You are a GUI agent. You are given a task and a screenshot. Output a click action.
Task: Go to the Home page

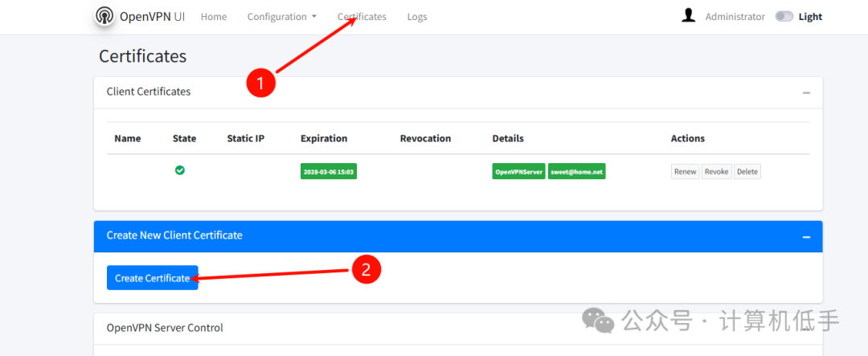214,17
